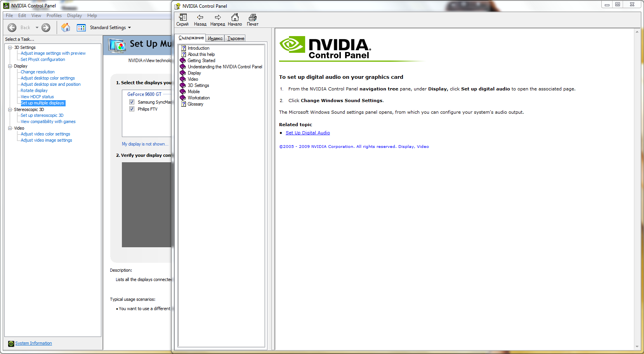The width and height of the screenshot is (644, 354).
Task: Click the System Information icon
Action: point(11,344)
